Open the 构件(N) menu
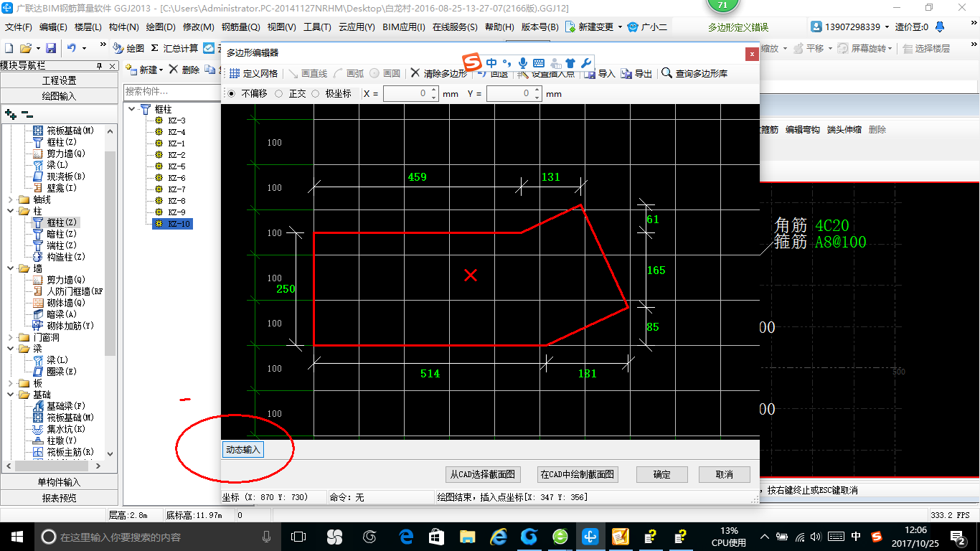 pyautogui.click(x=124, y=27)
